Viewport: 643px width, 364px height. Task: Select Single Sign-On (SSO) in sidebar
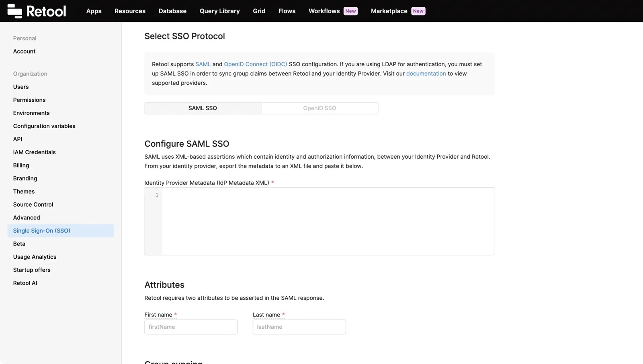tap(61, 231)
